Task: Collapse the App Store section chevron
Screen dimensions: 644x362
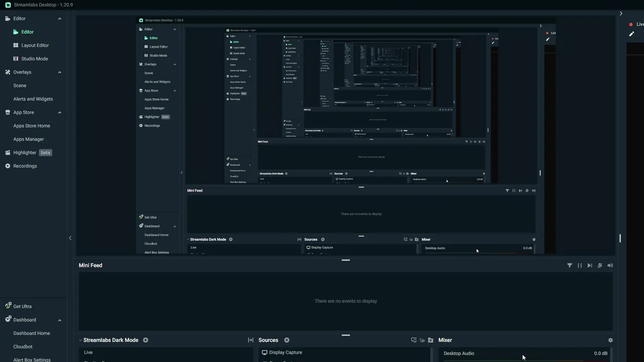Action: click(x=59, y=113)
